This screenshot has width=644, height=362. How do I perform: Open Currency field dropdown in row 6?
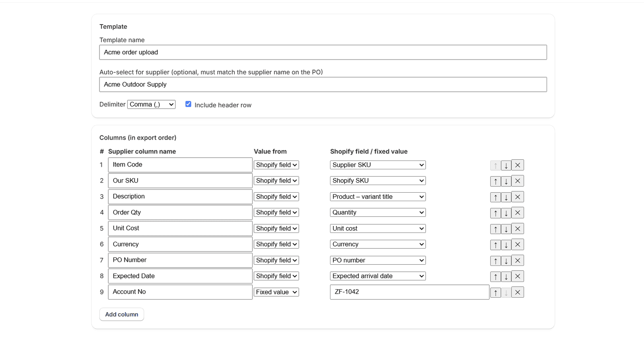pyautogui.click(x=378, y=244)
